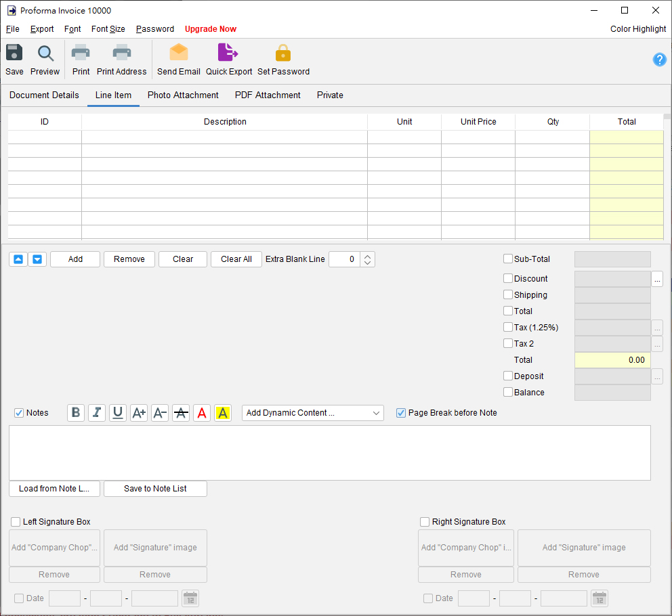This screenshot has height=616, width=672.
Task: Click the ellipsis button beside Deposit
Action: (x=657, y=376)
